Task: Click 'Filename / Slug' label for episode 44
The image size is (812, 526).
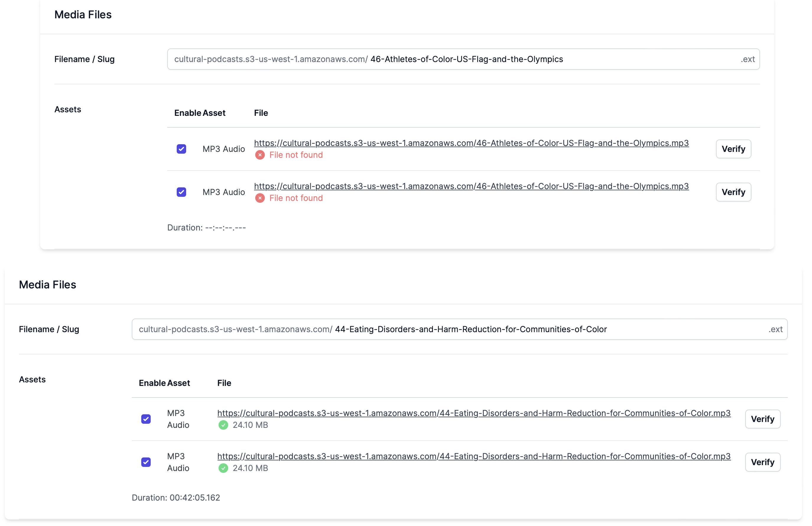Action: [49, 329]
